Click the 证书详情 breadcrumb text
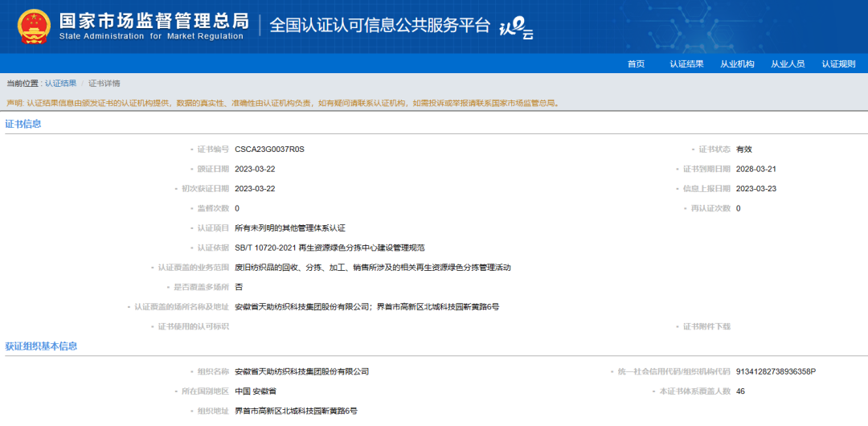 coord(104,84)
